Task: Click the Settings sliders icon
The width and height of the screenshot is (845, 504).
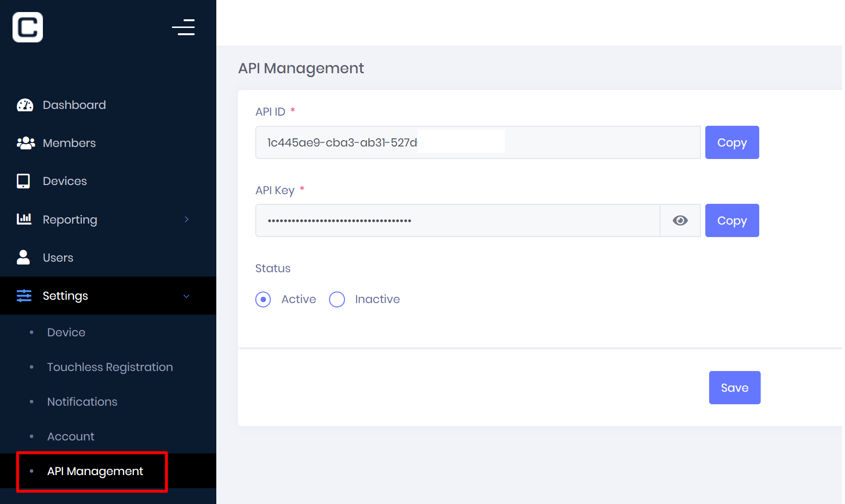Action: tap(24, 296)
